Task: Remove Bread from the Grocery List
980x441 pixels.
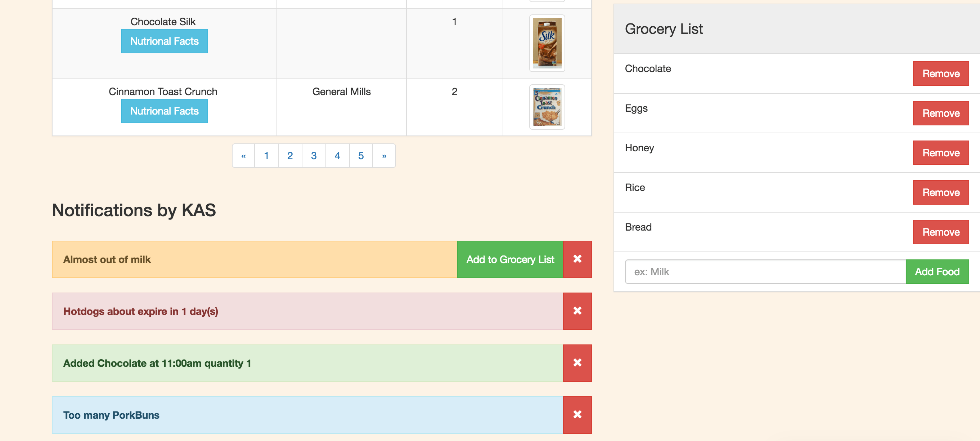Action: coord(940,232)
